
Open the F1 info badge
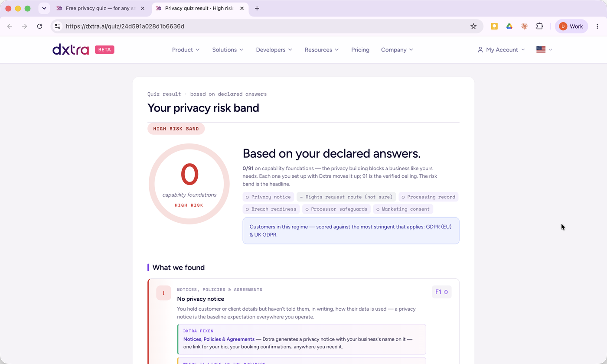tap(441, 292)
